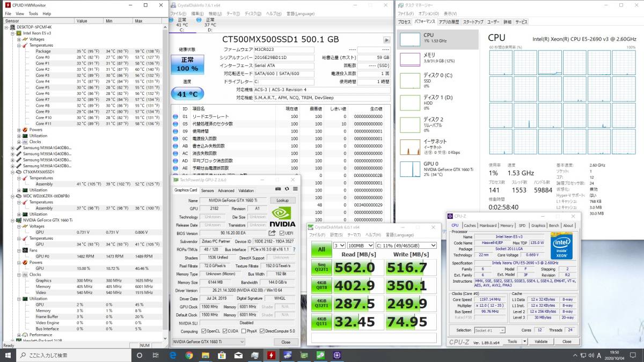
Task: Switch to the CPU-Z Memory tab
Action: pos(507,226)
